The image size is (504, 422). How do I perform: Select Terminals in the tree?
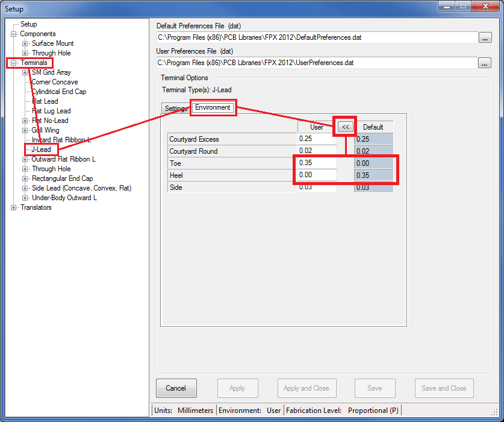click(34, 63)
